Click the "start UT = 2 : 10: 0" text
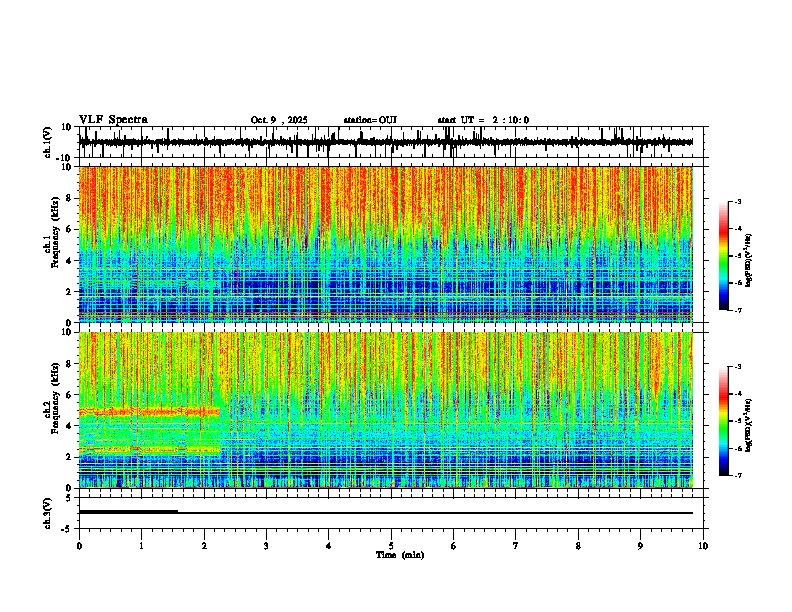792x612 pixels. pos(483,120)
